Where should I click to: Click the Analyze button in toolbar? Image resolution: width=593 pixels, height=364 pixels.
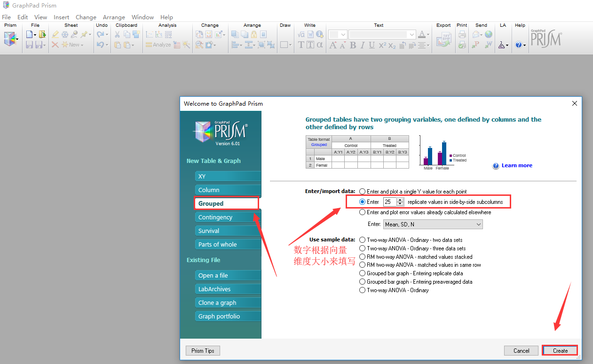158,45
